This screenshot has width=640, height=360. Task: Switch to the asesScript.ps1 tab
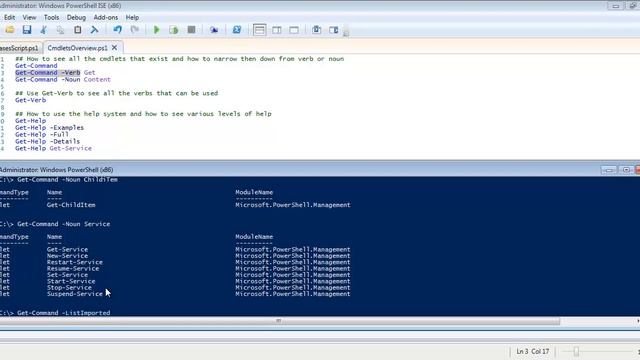[20, 48]
